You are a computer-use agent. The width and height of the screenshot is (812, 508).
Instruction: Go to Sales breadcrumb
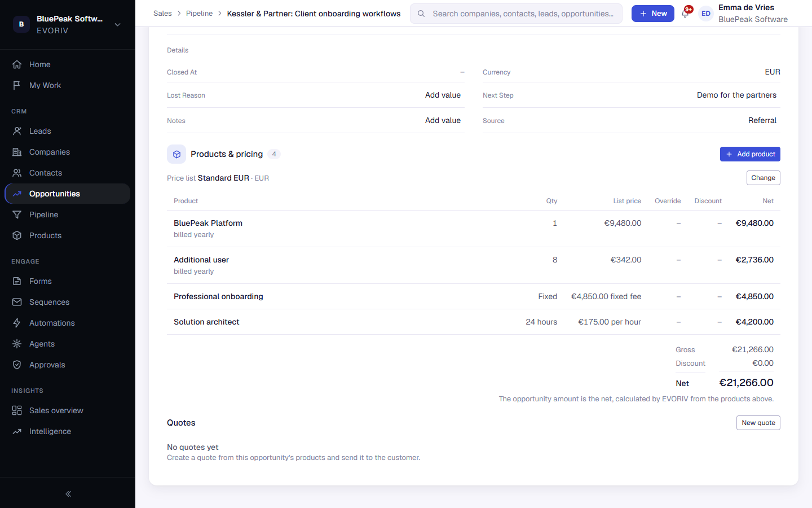(x=162, y=14)
